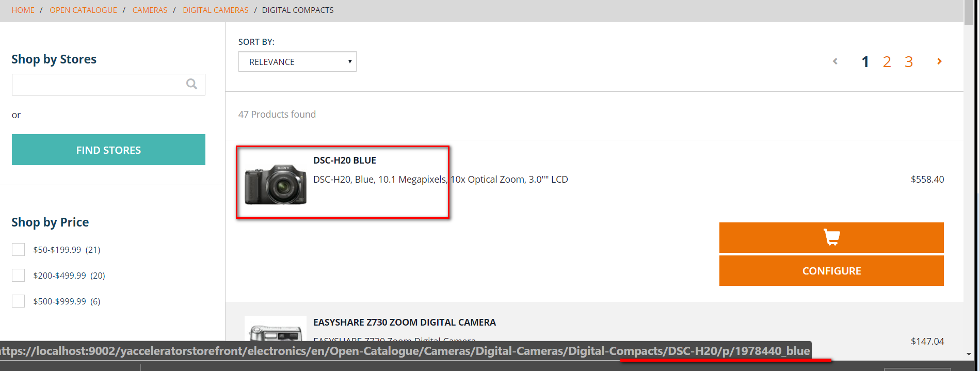The height and width of the screenshot is (371, 980).
Task: Click the $147.04 price text
Action: (x=927, y=342)
